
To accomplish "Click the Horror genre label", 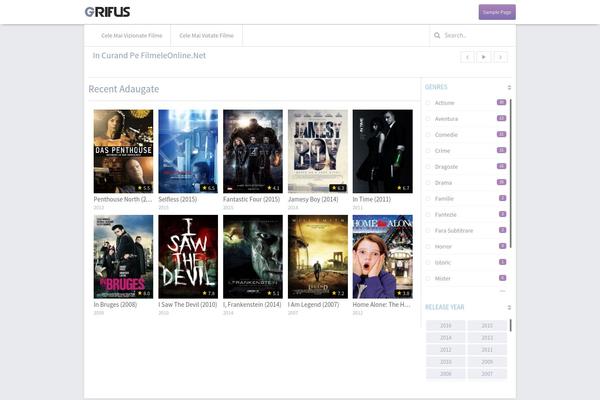I will pyautogui.click(x=443, y=247).
